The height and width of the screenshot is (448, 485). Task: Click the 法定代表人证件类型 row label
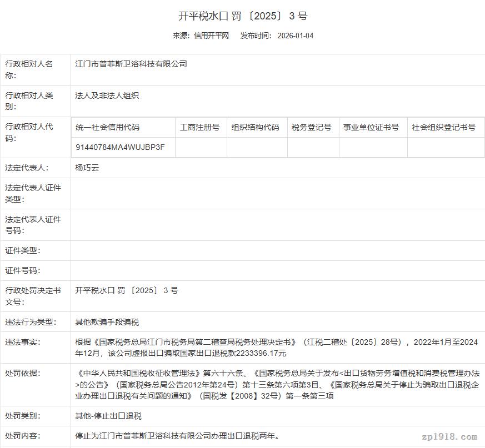tap(33, 193)
